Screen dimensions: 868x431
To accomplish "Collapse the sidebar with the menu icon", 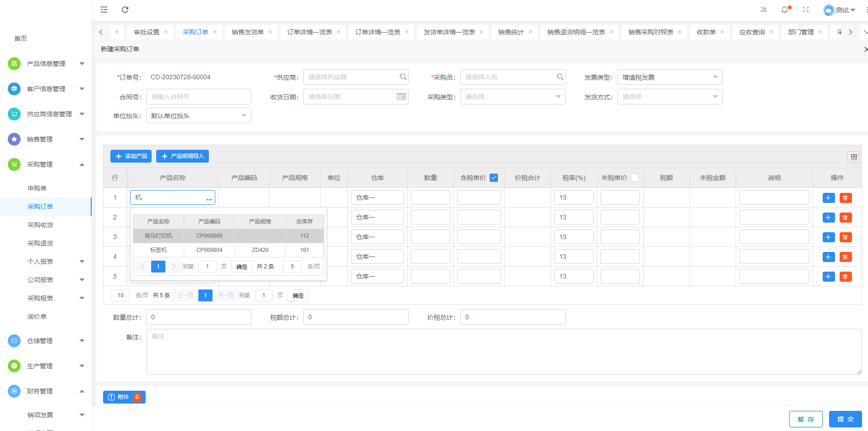I will tap(104, 10).
